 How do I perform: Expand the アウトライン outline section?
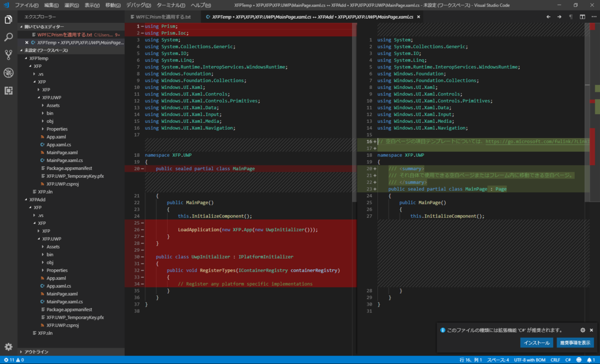tap(36, 352)
